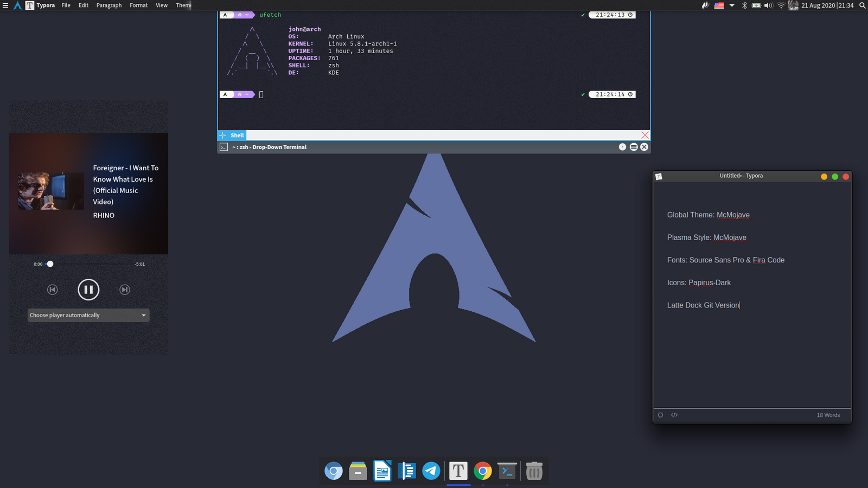868x488 pixels.
Task: Open Telegram from the dock
Action: tap(431, 471)
